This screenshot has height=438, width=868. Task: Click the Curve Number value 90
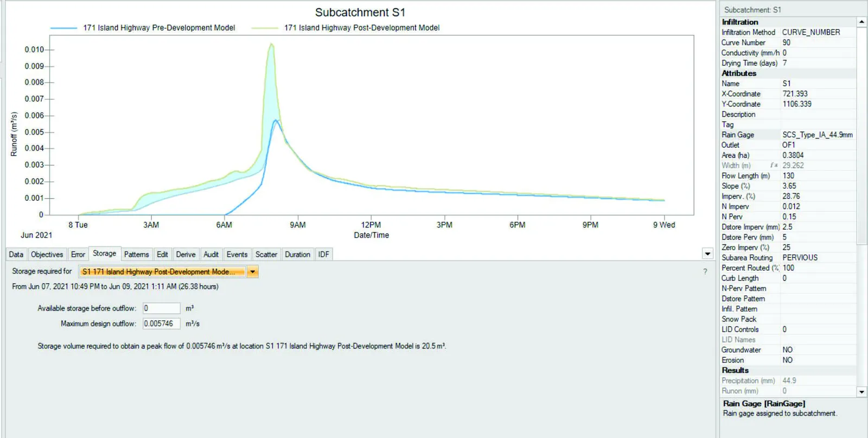[x=786, y=43]
